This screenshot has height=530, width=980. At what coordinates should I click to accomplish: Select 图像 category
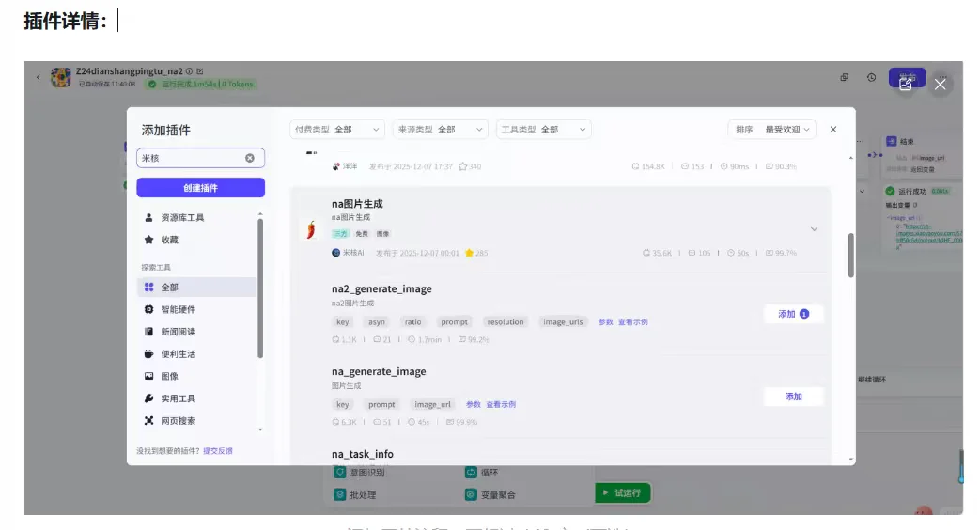point(196,376)
